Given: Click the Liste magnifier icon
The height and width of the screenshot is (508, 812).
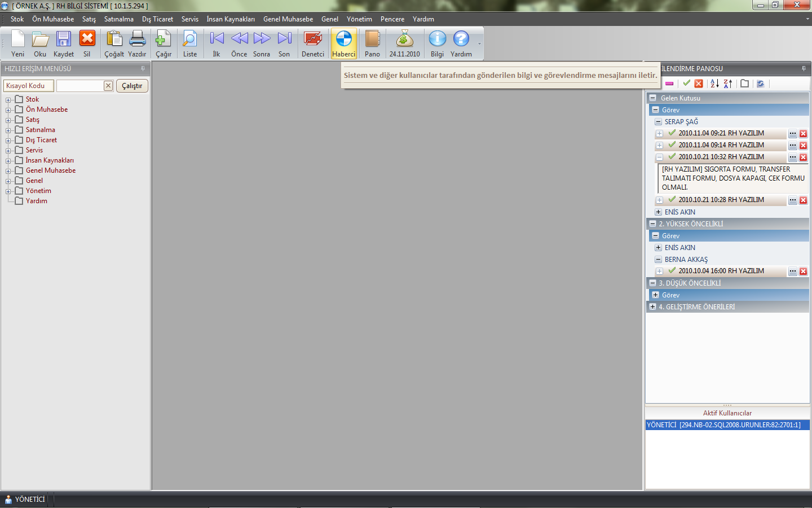Looking at the screenshot, I should point(190,43).
